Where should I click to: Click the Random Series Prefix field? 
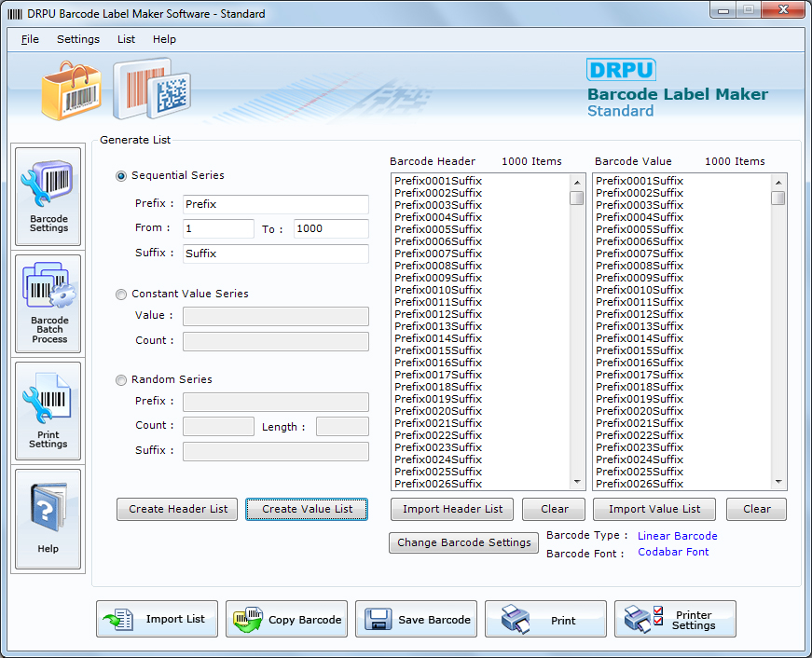(x=276, y=402)
